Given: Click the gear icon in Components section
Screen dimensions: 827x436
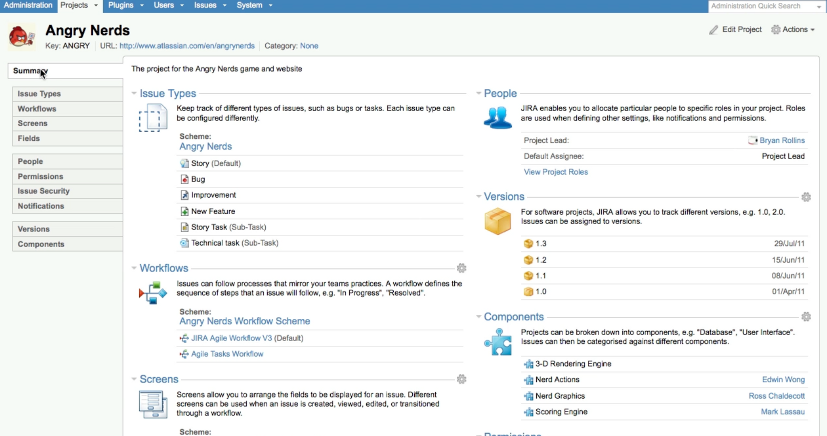Looking at the screenshot, I should click(x=806, y=317).
